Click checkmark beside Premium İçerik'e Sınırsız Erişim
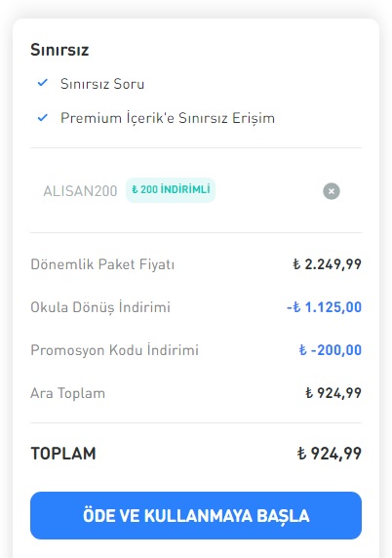This screenshot has width=392, height=558. pos(43,117)
